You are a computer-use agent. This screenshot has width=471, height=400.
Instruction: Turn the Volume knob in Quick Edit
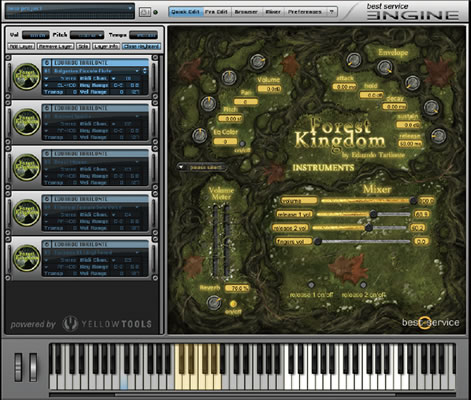click(257, 62)
